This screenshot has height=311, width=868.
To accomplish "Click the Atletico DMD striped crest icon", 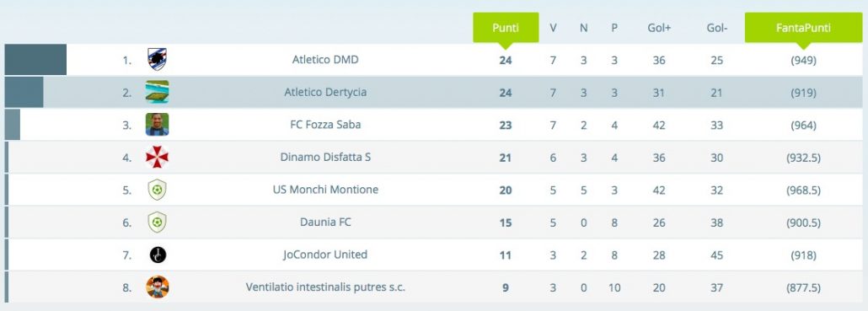I will pos(158,59).
